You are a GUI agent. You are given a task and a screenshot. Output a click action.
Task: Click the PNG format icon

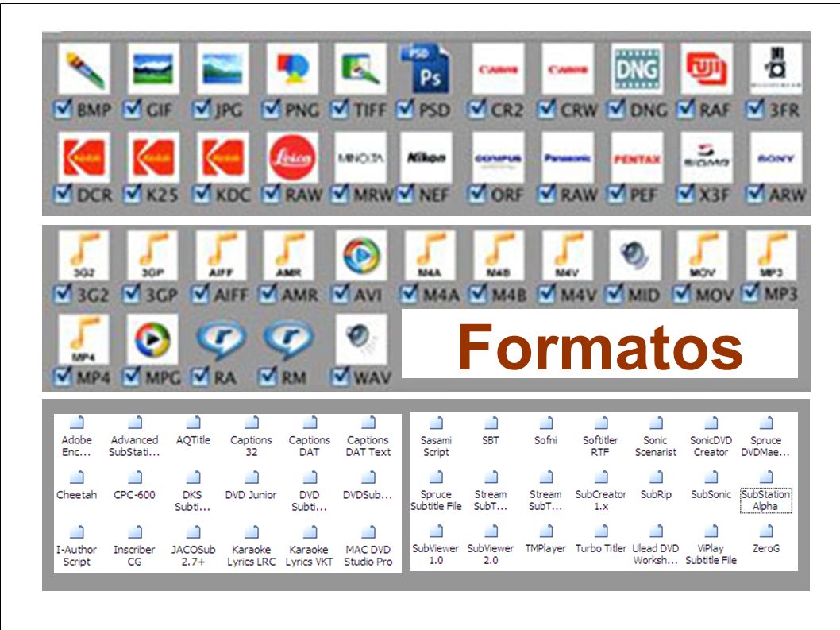292,69
